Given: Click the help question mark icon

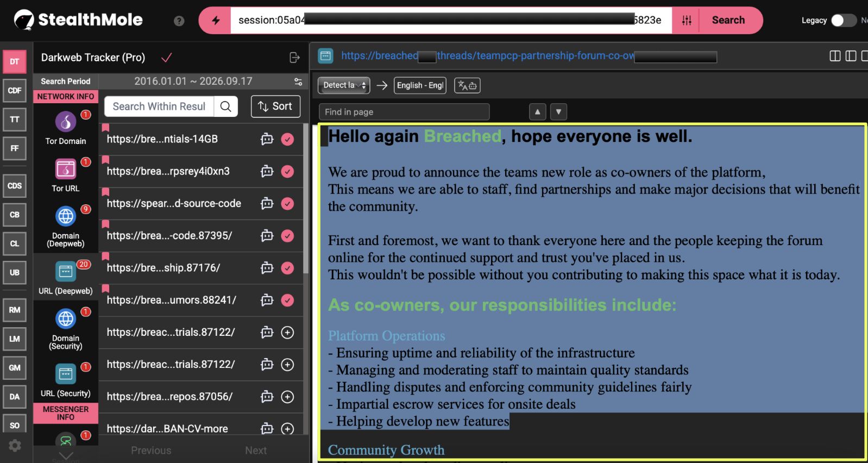Looking at the screenshot, I should point(179,21).
